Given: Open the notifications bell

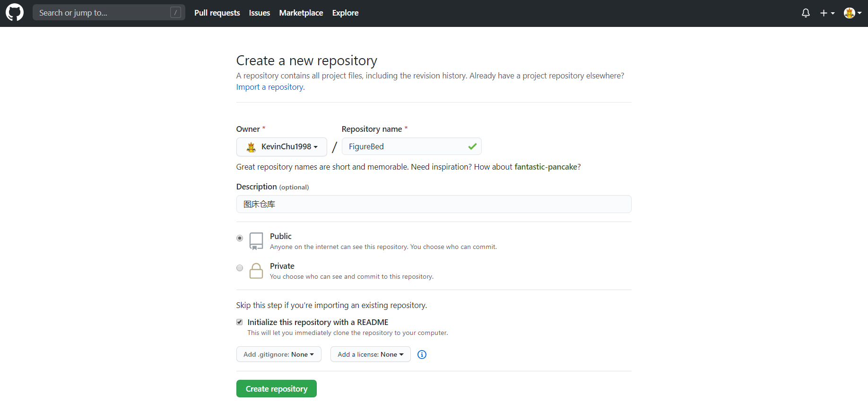Looking at the screenshot, I should coord(806,13).
